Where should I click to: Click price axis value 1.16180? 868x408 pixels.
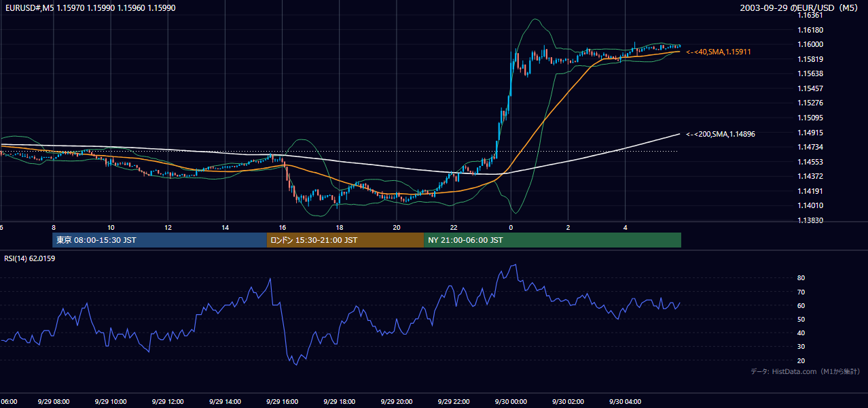tap(810, 30)
